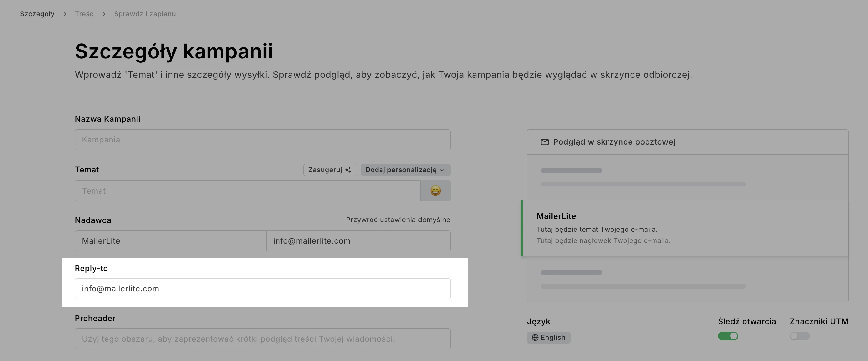Click into the Temat subject field
The width and height of the screenshot is (868, 361).
pyautogui.click(x=247, y=190)
